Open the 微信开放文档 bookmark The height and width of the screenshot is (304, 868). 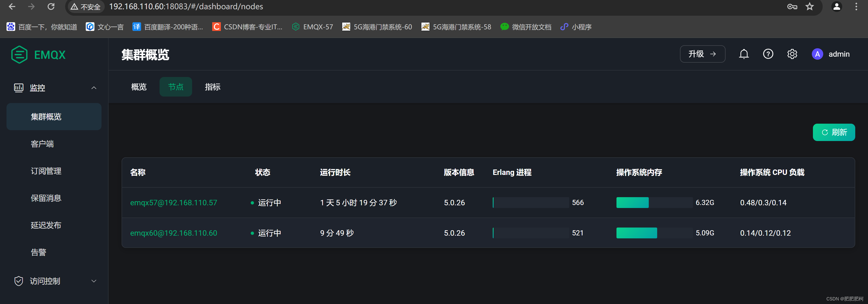tap(526, 27)
